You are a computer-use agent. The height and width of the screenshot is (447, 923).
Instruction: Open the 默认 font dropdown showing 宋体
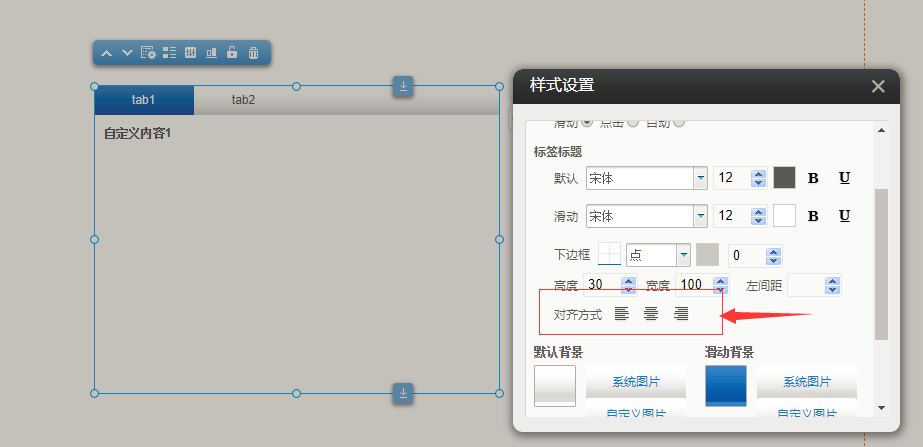[x=700, y=178]
